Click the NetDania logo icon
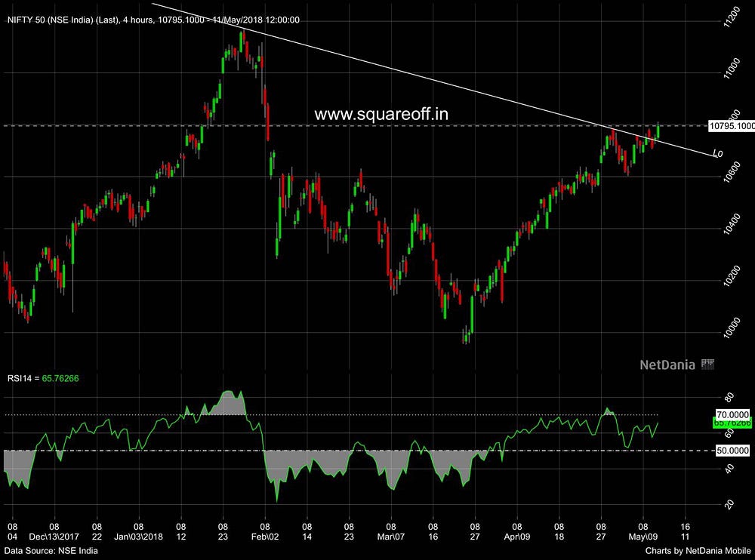 [707, 364]
